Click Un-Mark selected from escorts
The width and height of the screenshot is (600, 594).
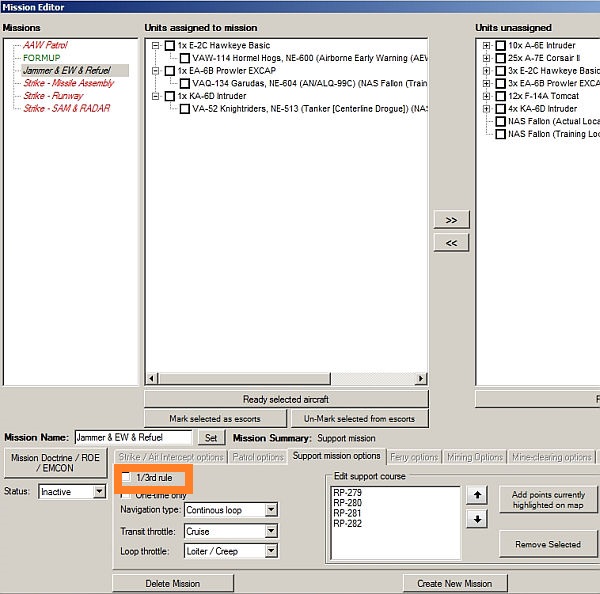(359, 419)
